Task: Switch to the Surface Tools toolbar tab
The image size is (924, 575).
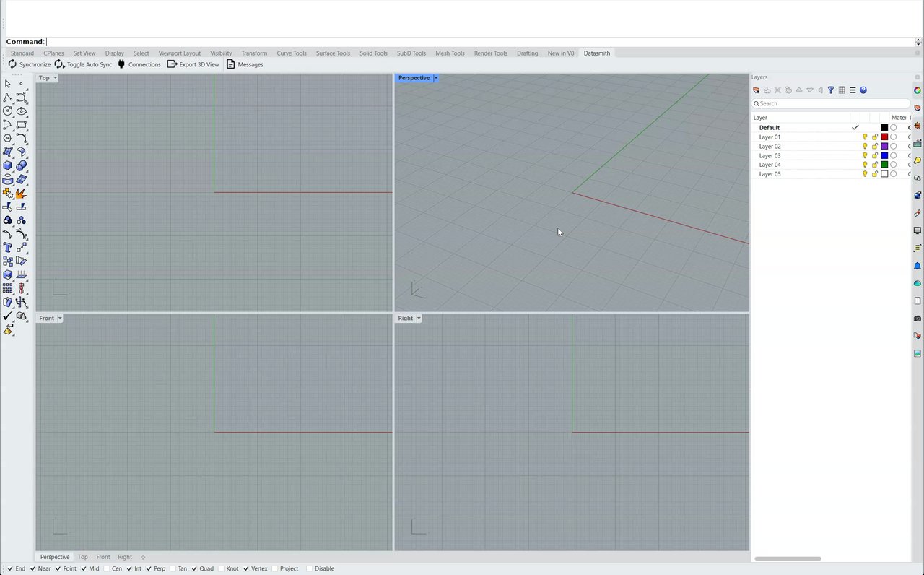Action: (x=333, y=53)
